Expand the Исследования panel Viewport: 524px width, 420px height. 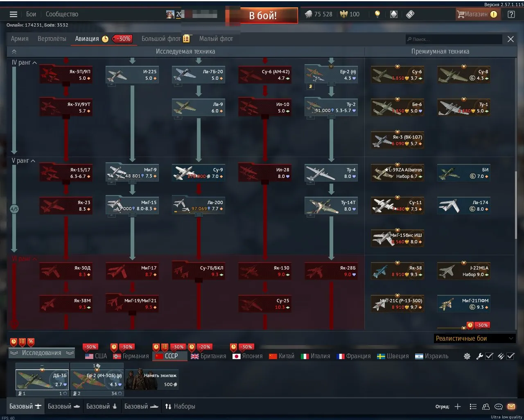[x=41, y=353]
